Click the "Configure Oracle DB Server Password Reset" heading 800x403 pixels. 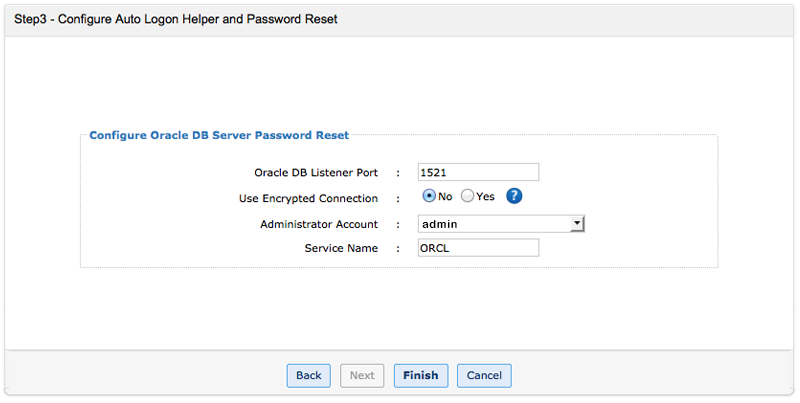pos(219,135)
